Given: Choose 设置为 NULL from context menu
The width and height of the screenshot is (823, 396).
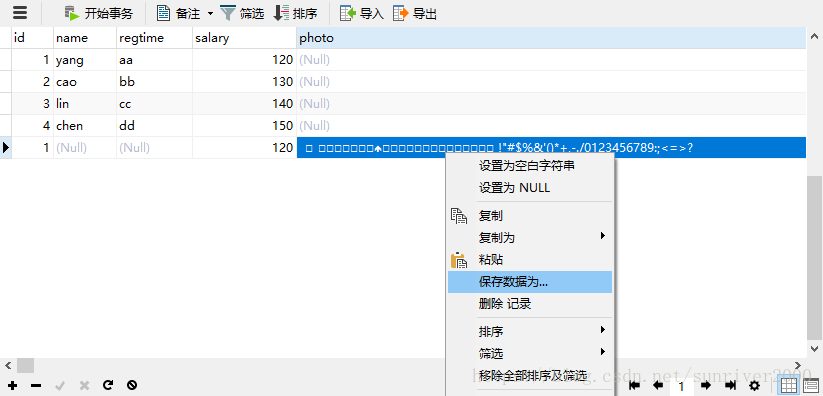Looking at the screenshot, I should 530,188.
